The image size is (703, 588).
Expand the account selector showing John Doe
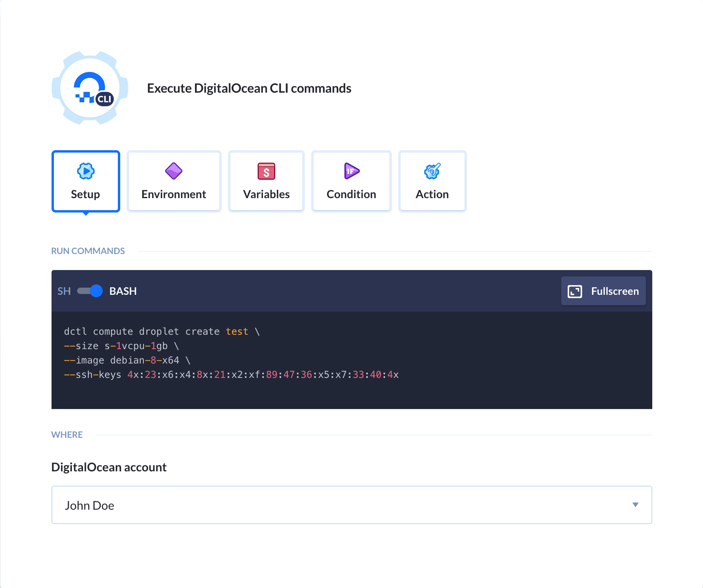pyautogui.click(x=351, y=505)
